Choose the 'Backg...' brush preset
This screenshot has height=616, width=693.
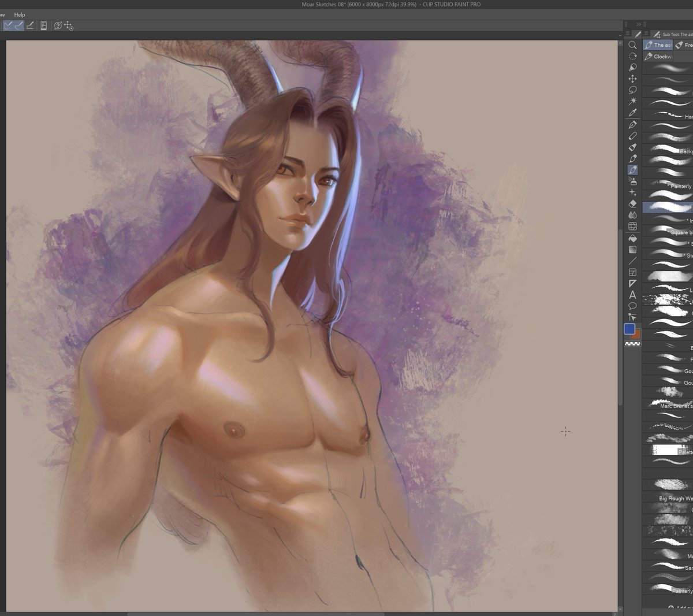[x=668, y=149]
